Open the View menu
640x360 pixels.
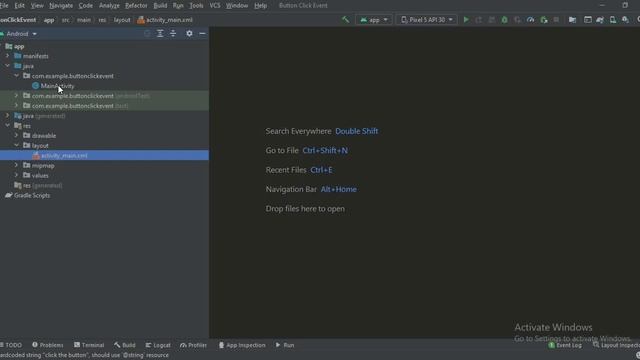click(37, 6)
